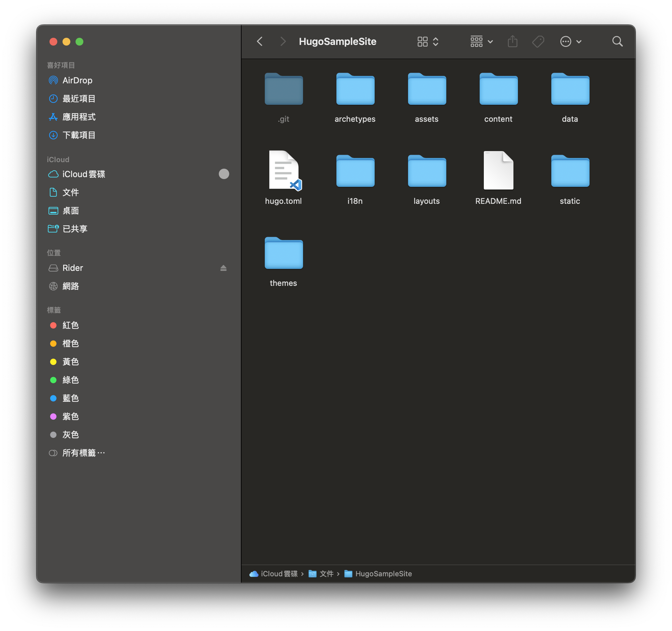Screen dimensions: 672x631
Task: Click the iCloud section header
Action: pyautogui.click(x=58, y=160)
